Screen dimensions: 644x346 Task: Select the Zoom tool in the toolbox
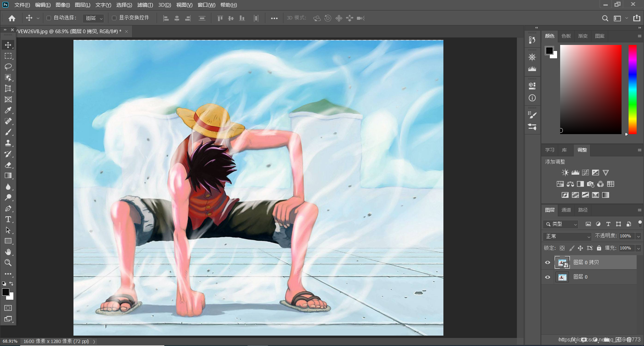coord(8,263)
